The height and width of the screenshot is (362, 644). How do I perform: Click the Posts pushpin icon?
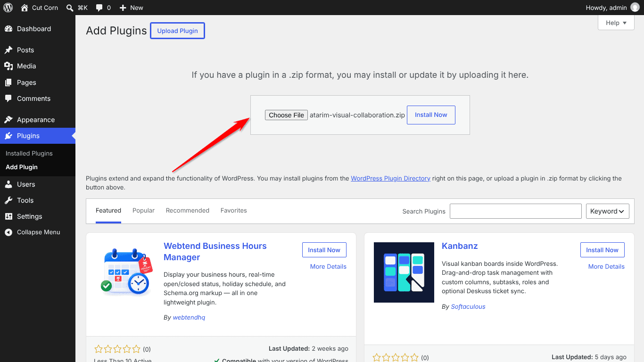[x=8, y=50]
